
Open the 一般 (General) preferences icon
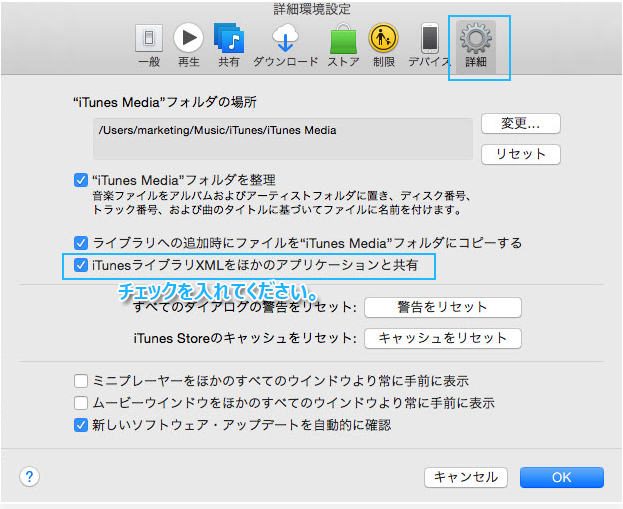click(x=149, y=38)
